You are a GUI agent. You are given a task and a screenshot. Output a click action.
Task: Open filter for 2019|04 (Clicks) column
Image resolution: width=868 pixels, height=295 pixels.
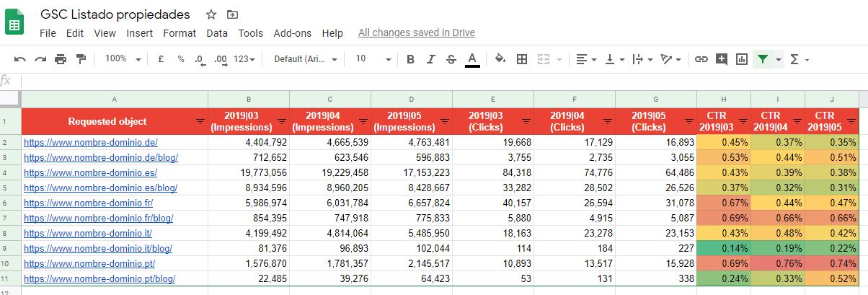point(607,122)
